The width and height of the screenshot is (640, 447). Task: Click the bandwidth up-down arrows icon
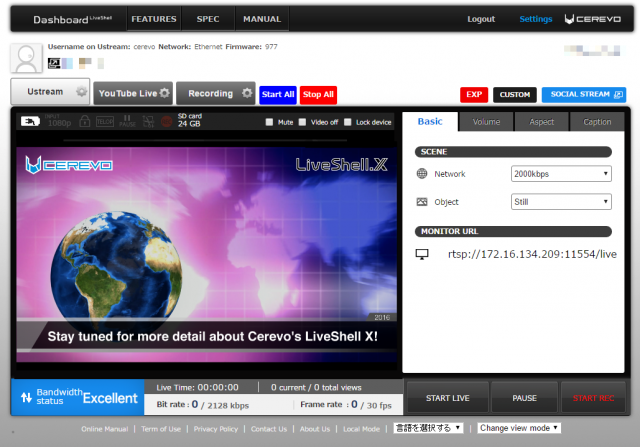point(27,397)
